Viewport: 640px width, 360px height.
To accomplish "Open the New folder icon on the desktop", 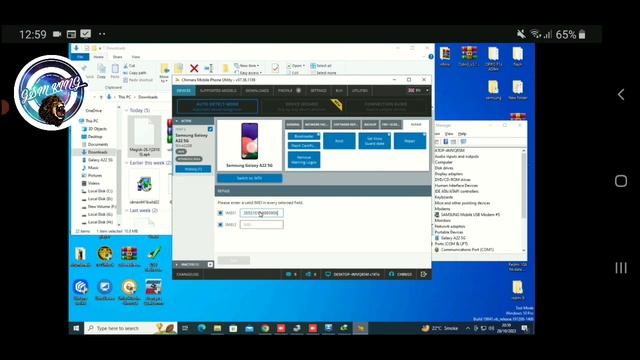I will pyautogui.click(x=518, y=89).
